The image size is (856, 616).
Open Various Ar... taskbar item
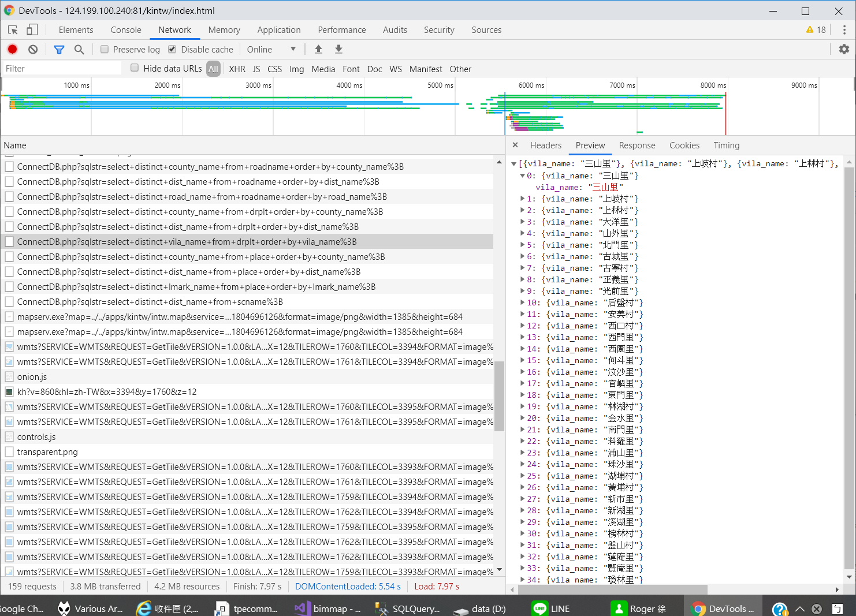(x=91, y=608)
